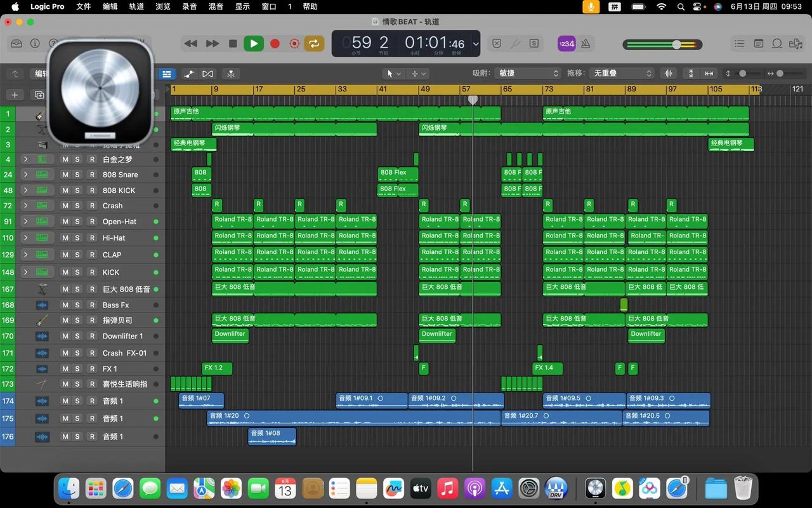Viewport: 812px width, 508px height.
Task: Open the 轨道 menu in menu bar
Action: [x=136, y=6]
